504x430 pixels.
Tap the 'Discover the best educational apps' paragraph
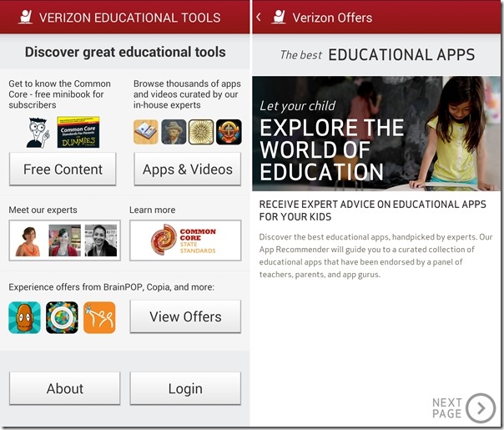pos(375,255)
